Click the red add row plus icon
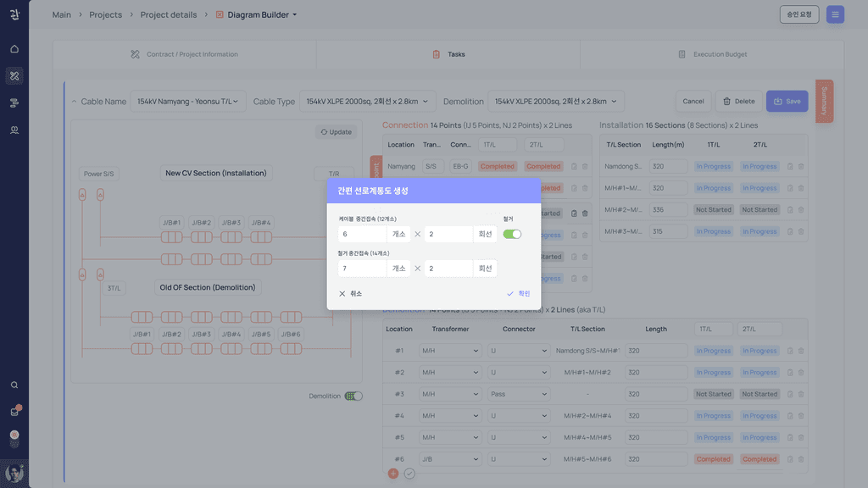This screenshot has width=868, height=488. click(x=393, y=474)
